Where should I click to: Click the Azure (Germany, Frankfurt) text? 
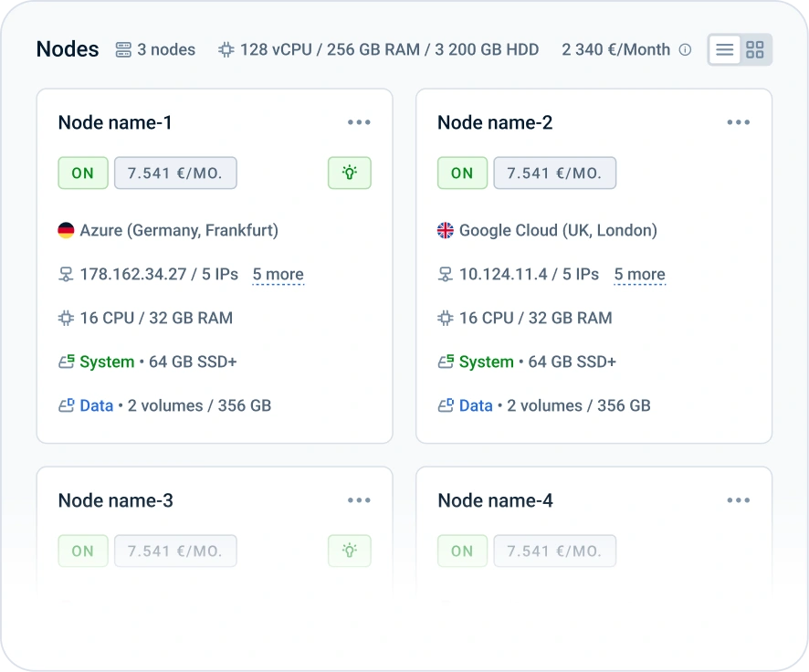click(x=179, y=230)
